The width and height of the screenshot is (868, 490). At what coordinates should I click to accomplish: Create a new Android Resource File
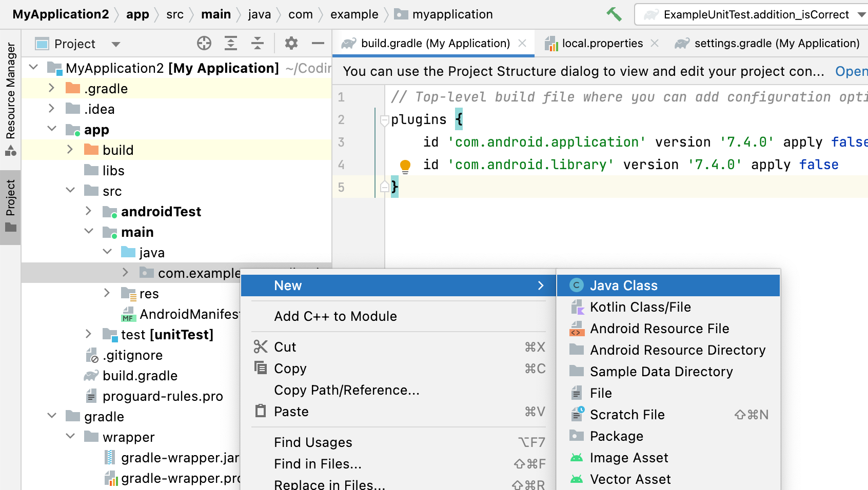tap(668, 329)
